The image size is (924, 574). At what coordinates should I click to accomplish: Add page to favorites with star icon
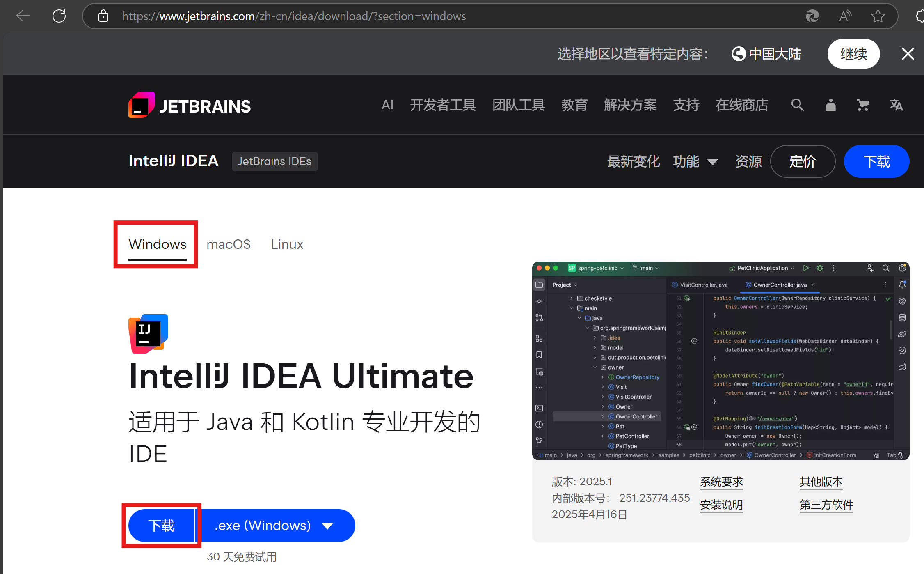tap(878, 16)
